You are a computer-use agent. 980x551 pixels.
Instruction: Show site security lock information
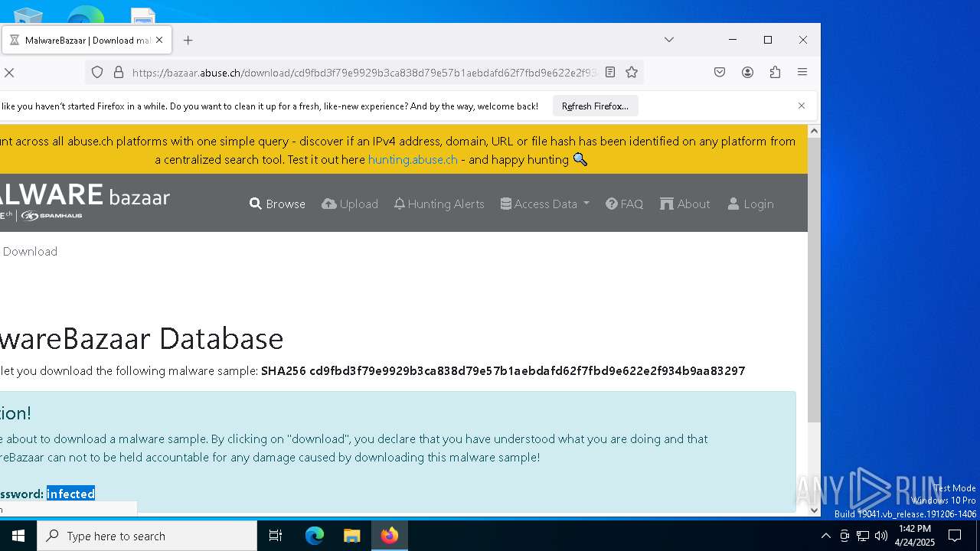click(x=119, y=72)
